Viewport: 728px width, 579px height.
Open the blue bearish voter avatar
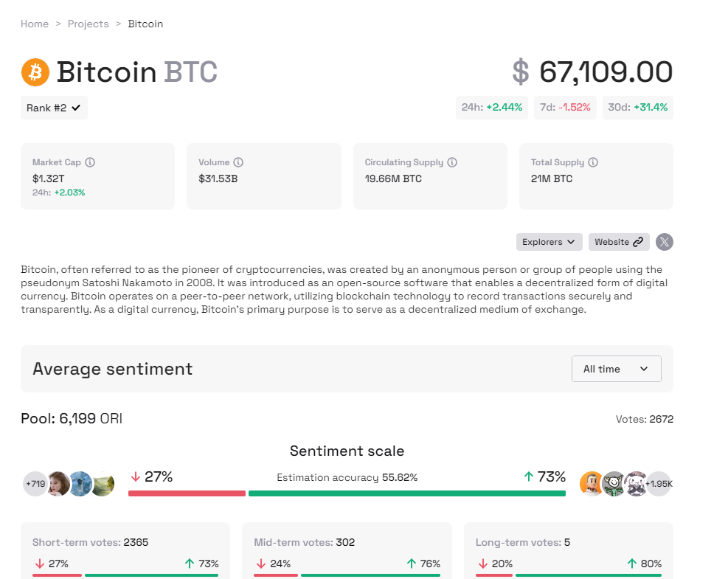pos(80,484)
